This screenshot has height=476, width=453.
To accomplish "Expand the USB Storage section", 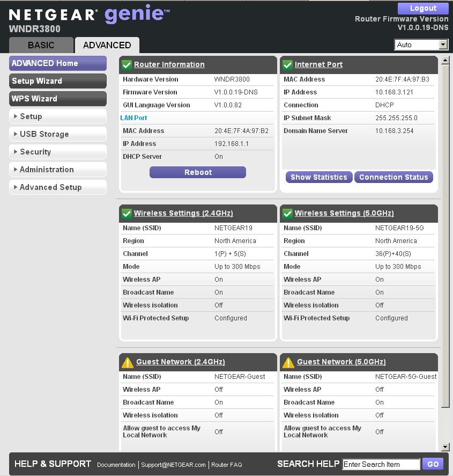I will 57,134.
